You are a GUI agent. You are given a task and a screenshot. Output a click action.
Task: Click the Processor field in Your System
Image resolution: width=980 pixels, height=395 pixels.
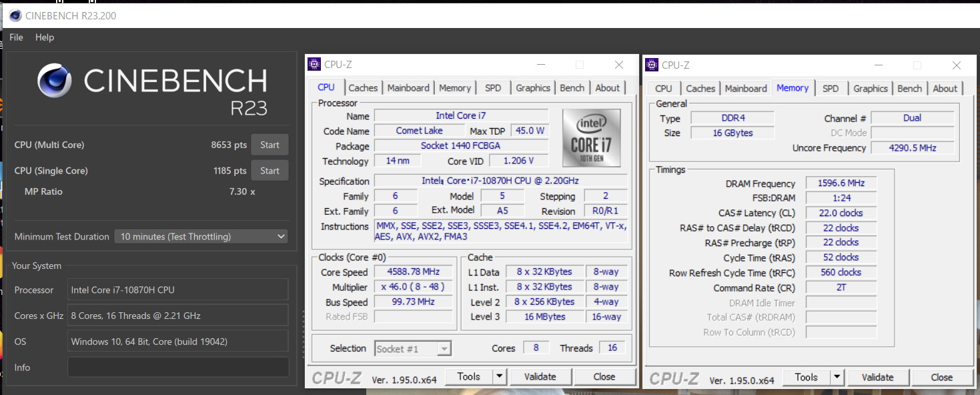click(178, 290)
